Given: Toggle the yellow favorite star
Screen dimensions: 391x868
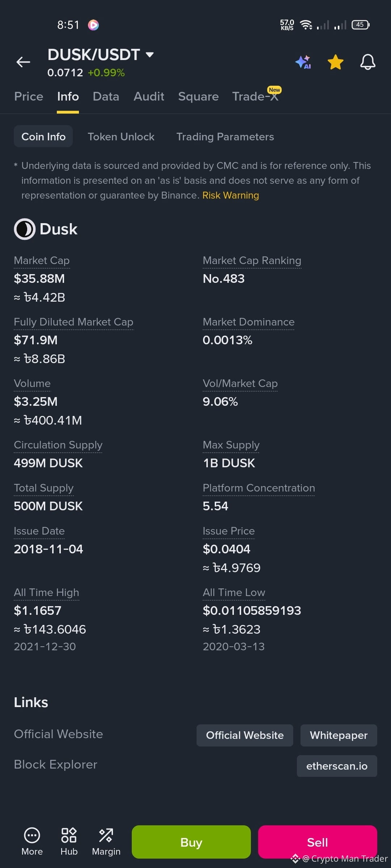Looking at the screenshot, I should [x=336, y=62].
